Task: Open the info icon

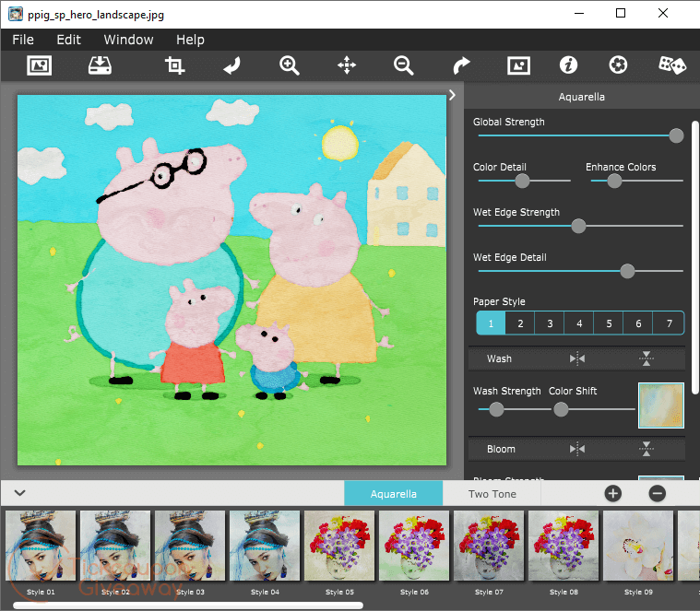Action: 568,65
